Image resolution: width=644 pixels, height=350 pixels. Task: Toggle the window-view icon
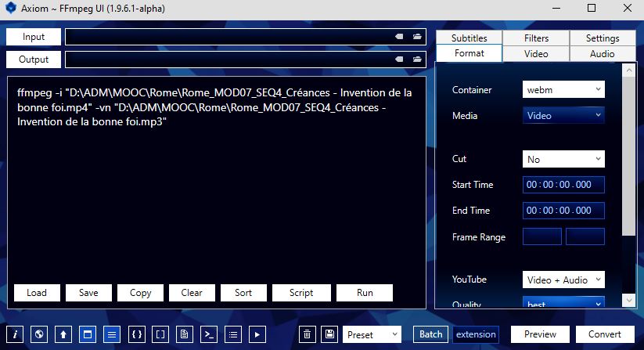click(x=88, y=334)
